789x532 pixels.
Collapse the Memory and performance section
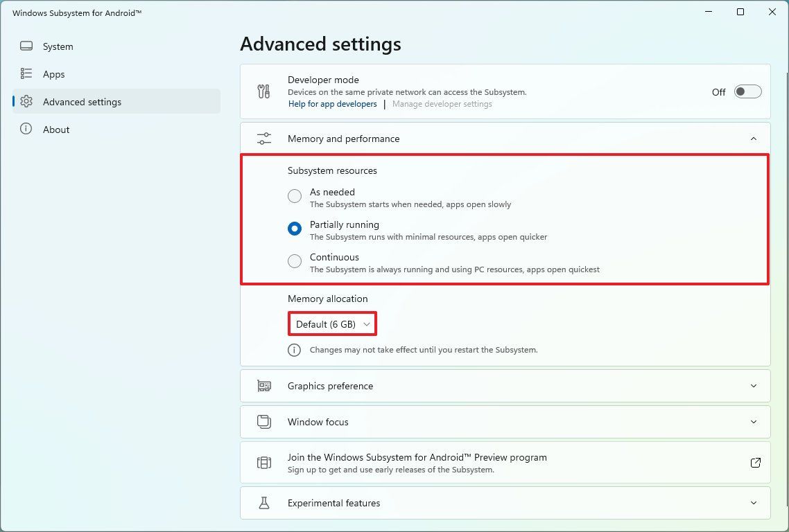754,138
